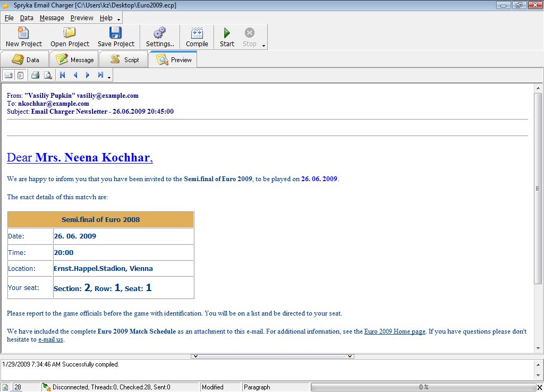
Task: Click the Date value 26. 06. 2009 in table
Action: (x=75, y=236)
